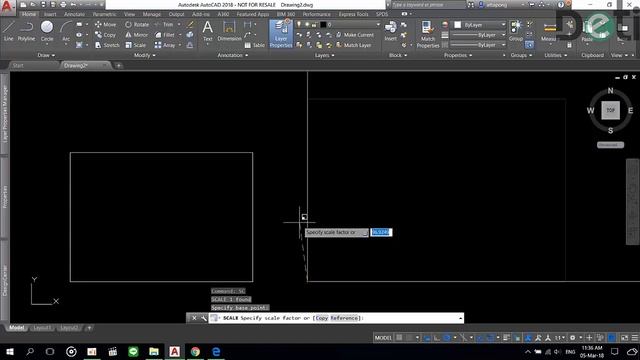Select the Dimension tool

coord(229,31)
